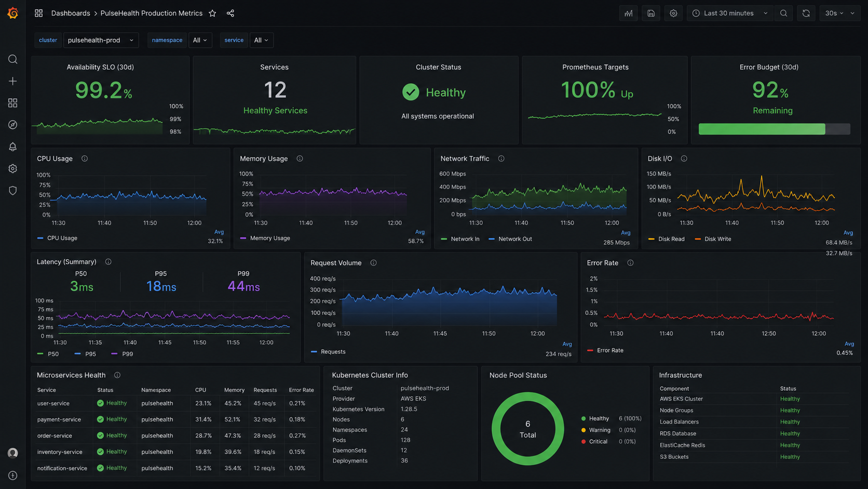Open the help icon at sidebar bottom

tap(13, 475)
